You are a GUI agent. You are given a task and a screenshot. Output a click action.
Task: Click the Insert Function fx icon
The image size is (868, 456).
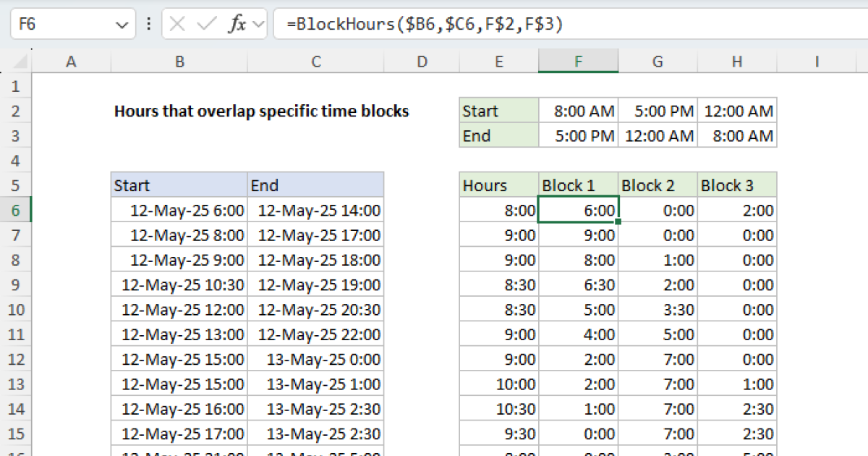coord(239,22)
